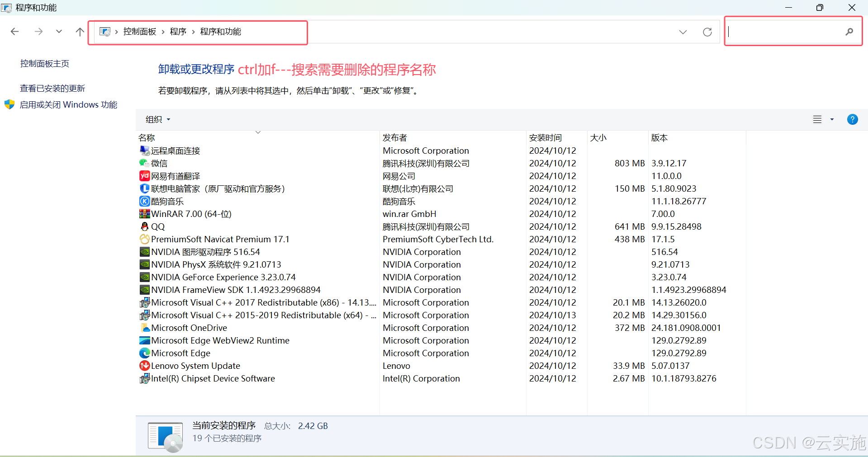The image size is (868, 457).
Task: Select 程序 breadcrumb segment
Action: 178,32
